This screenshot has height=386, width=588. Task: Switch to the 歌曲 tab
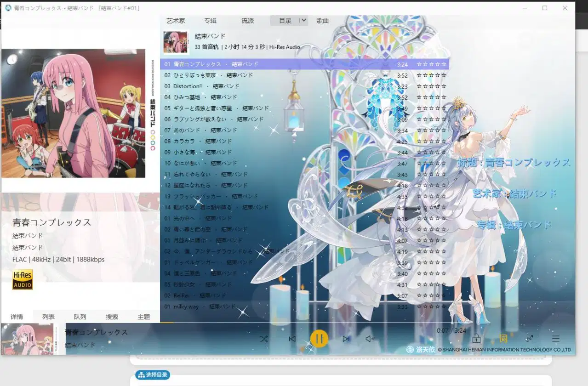click(x=323, y=21)
